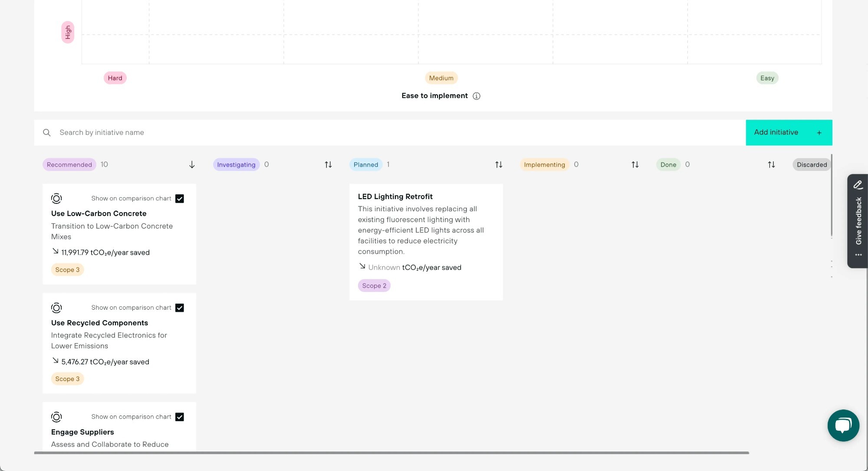Screen dimensions: 868x471
Task: Click the pencil icon on feedback tab
Action: click(x=858, y=185)
